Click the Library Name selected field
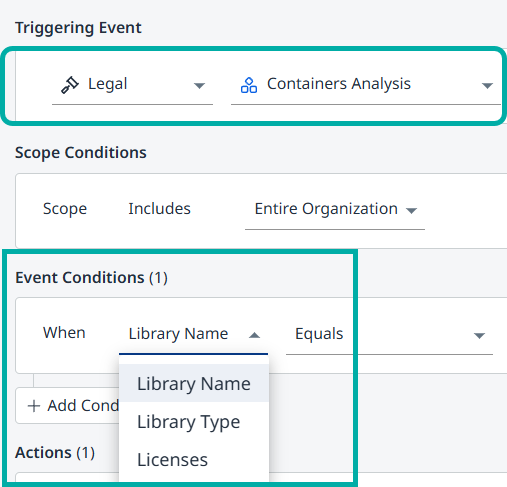507x487 pixels. pos(193,334)
